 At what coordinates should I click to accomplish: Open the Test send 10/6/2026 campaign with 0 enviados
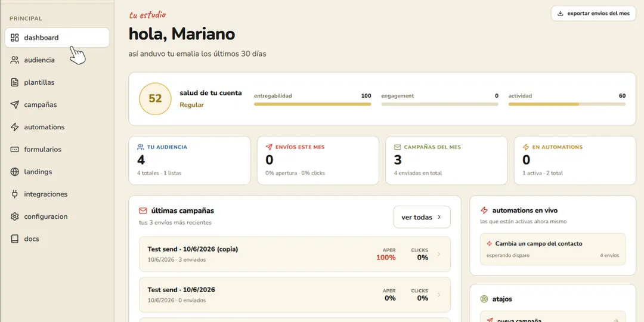tap(295, 295)
